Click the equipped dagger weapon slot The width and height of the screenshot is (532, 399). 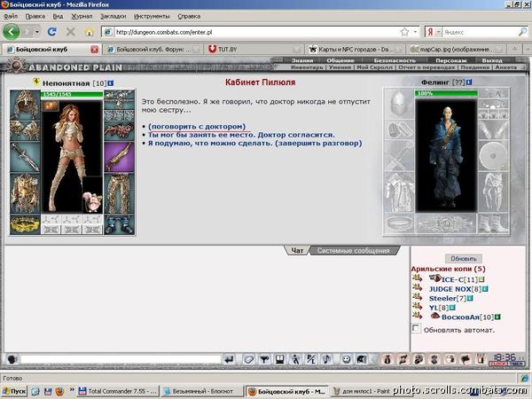(25, 157)
